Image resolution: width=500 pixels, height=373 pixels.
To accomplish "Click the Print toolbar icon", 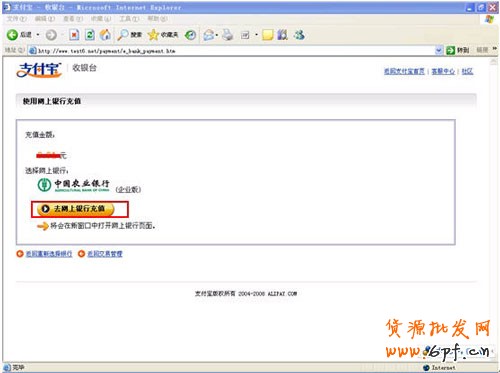I will (x=228, y=35).
